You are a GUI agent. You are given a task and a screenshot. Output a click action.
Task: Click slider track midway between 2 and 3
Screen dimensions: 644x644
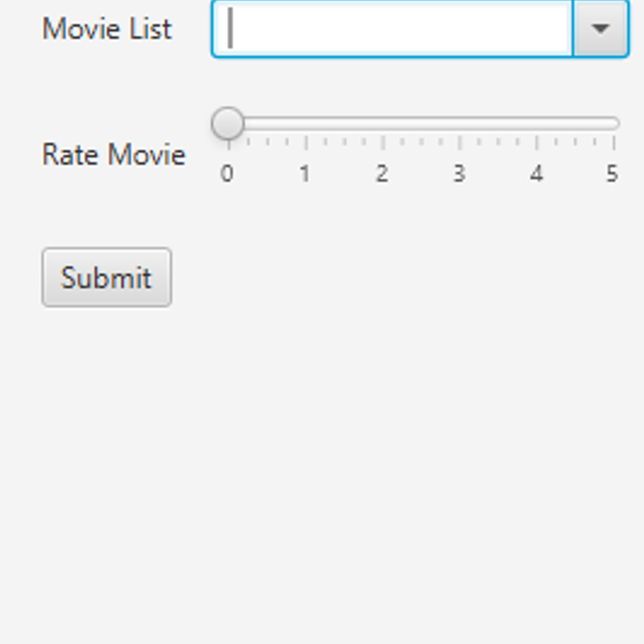point(421,123)
